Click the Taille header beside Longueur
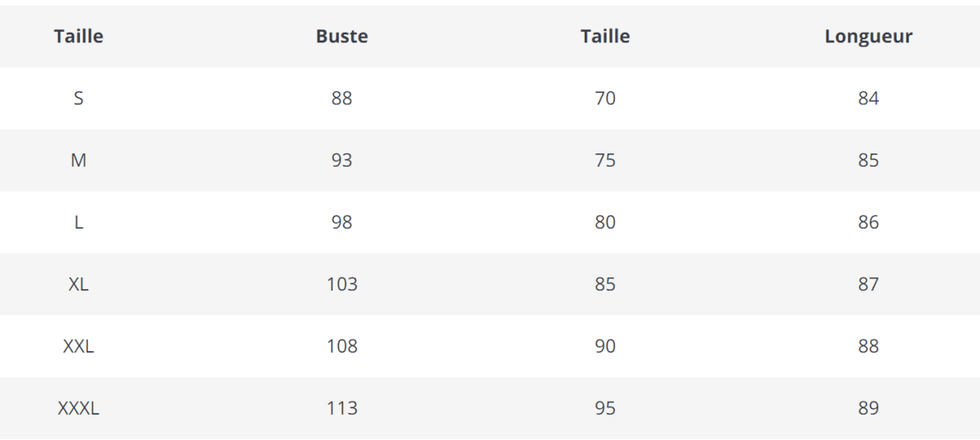Image resolution: width=980 pixels, height=440 pixels. pos(605,36)
